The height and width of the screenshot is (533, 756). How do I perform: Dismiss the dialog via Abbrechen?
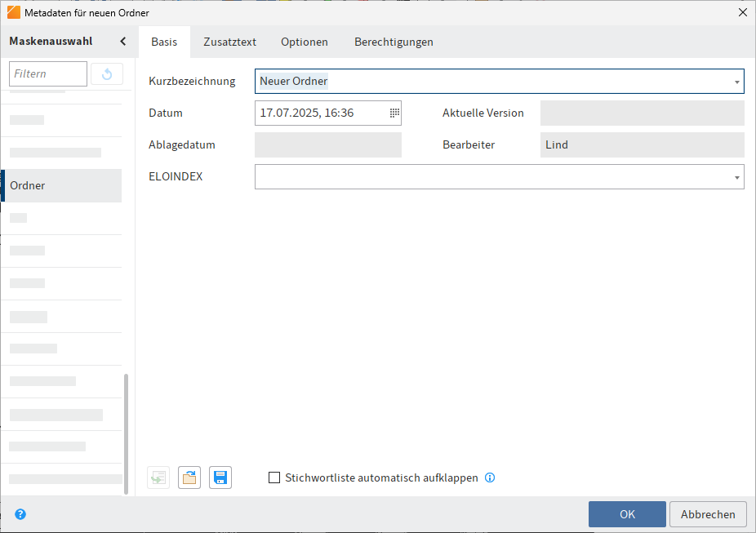(708, 514)
